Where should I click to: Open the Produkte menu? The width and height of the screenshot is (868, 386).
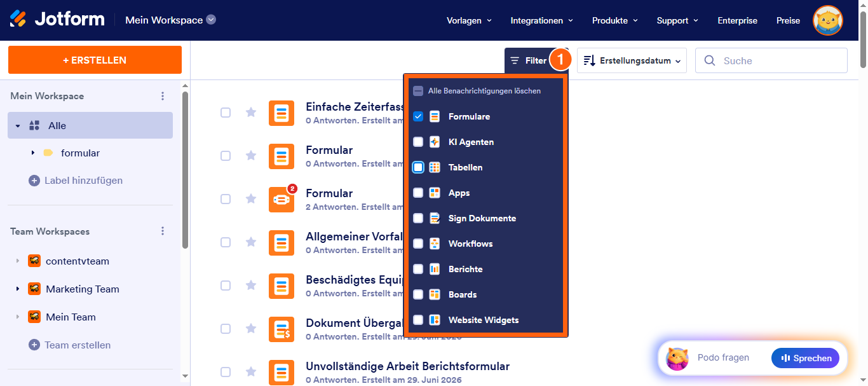coord(614,20)
